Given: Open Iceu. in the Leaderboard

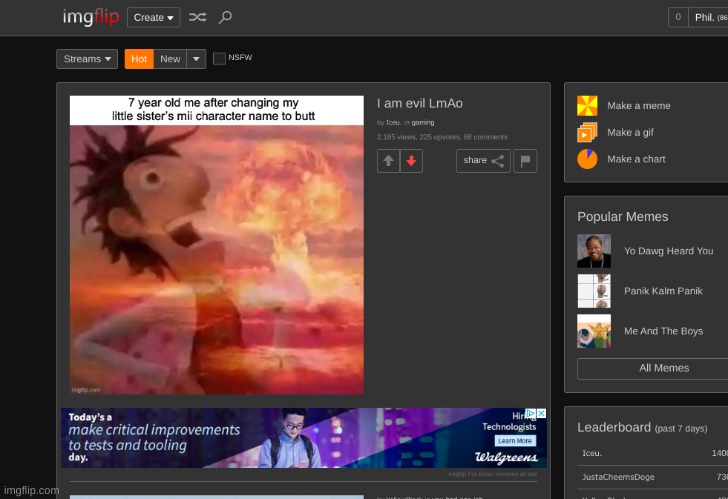Looking at the screenshot, I should coord(592,453).
